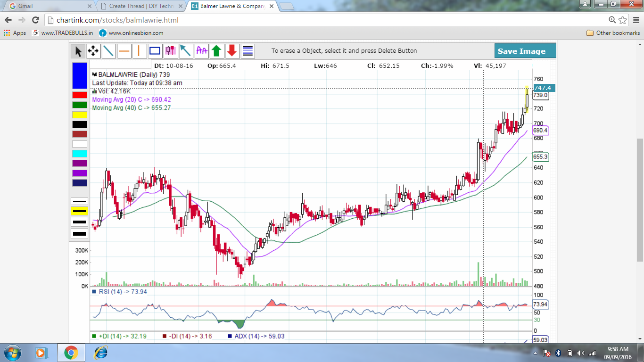Pick the green color swatch
Image resolution: width=644 pixels, height=362 pixels.
click(80, 105)
